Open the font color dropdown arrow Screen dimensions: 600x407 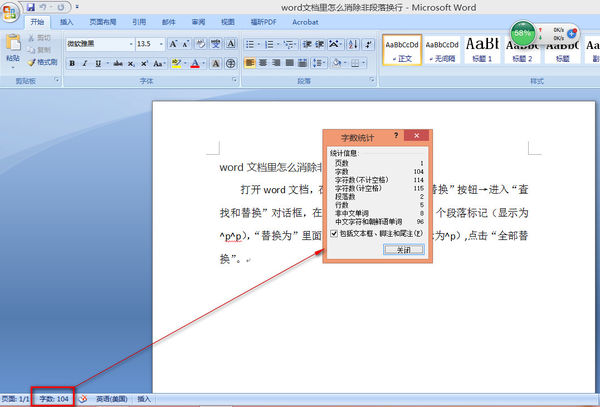pos(204,63)
